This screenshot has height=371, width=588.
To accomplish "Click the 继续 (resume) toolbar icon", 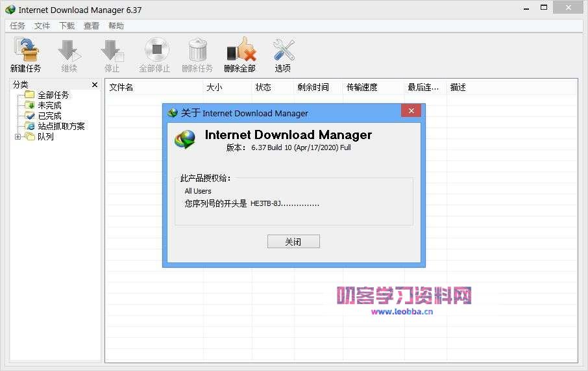I will [69, 50].
